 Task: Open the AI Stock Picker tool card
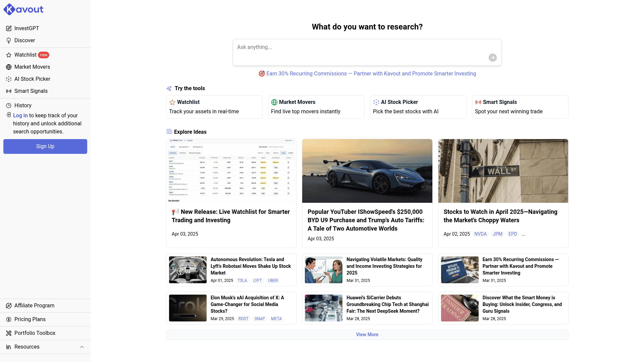(x=418, y=107)
